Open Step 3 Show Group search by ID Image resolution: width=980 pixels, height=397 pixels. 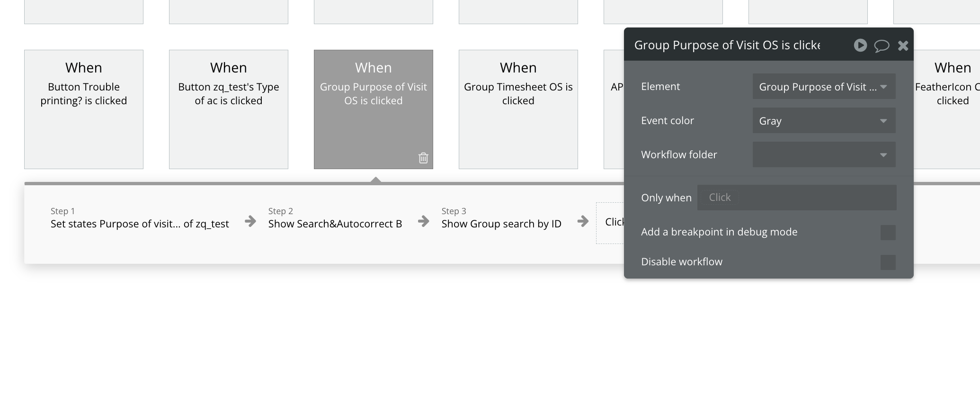pos(501,218)
